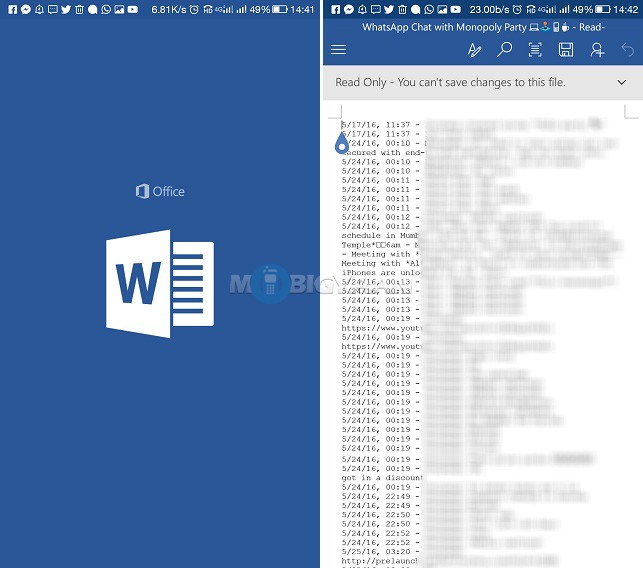Tap the line starting 'ecured with end-'

point(383,153)
